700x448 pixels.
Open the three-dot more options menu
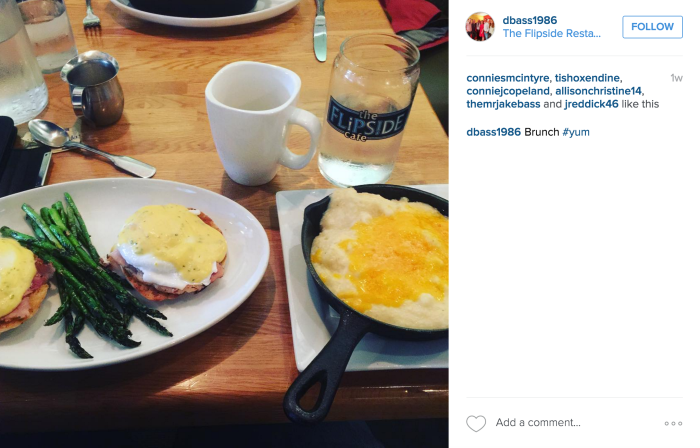(x=673, y=423)
